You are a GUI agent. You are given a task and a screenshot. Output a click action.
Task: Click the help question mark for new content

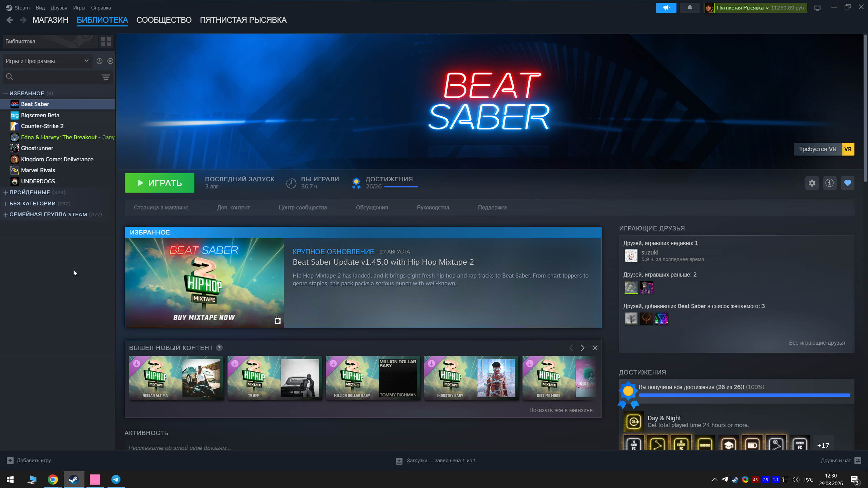(x=219, y=348)
